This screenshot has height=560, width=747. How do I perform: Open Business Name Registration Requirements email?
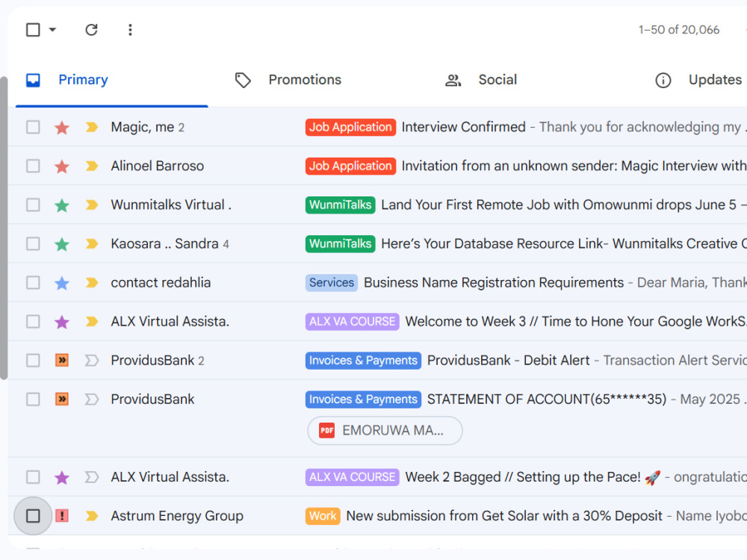pos(494,283)
